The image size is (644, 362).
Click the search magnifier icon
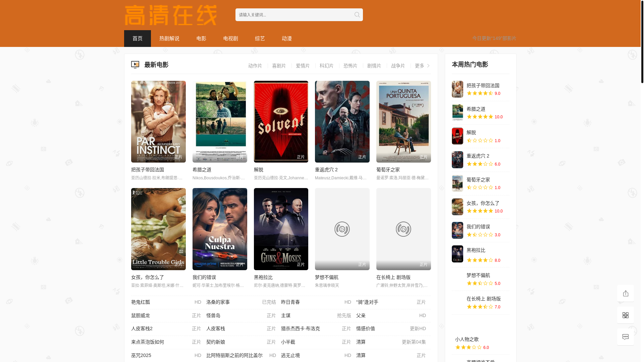point(357,15)
